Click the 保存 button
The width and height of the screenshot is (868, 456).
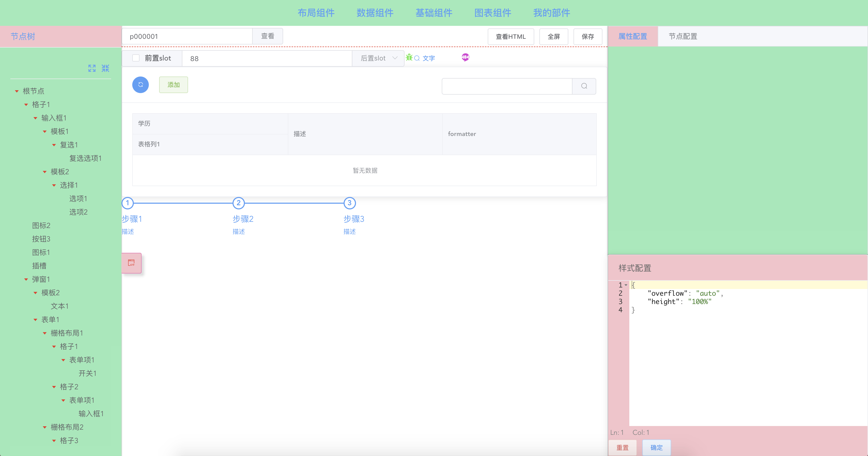588,36
